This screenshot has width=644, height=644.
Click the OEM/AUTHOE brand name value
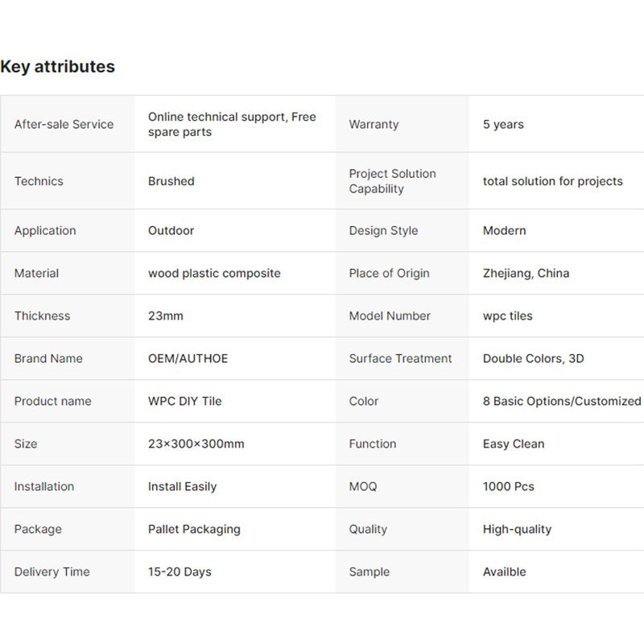[188, 358]
